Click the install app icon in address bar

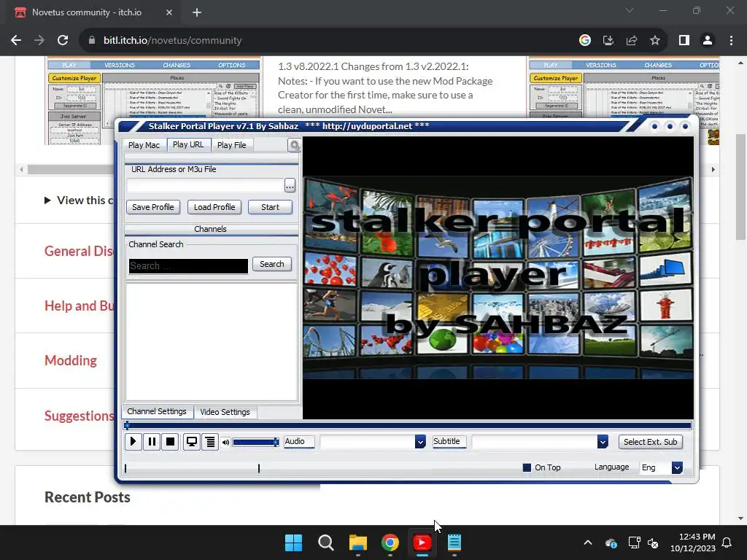tap(608, 41)
